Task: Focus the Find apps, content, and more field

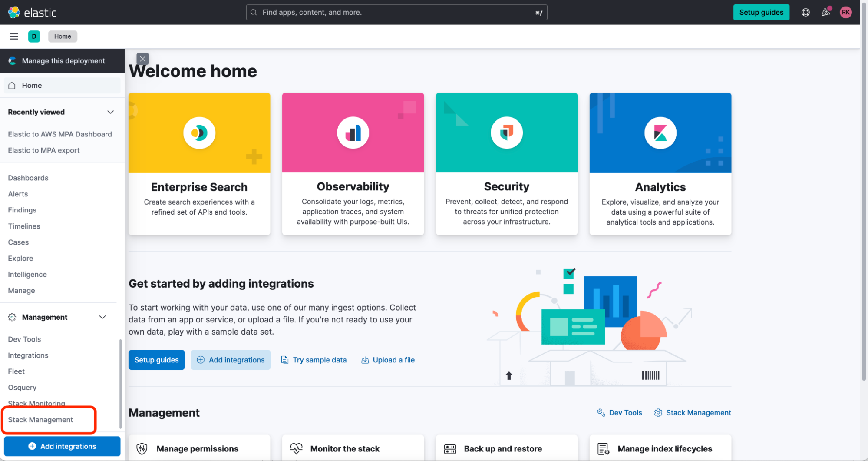Action: point(396,12)
